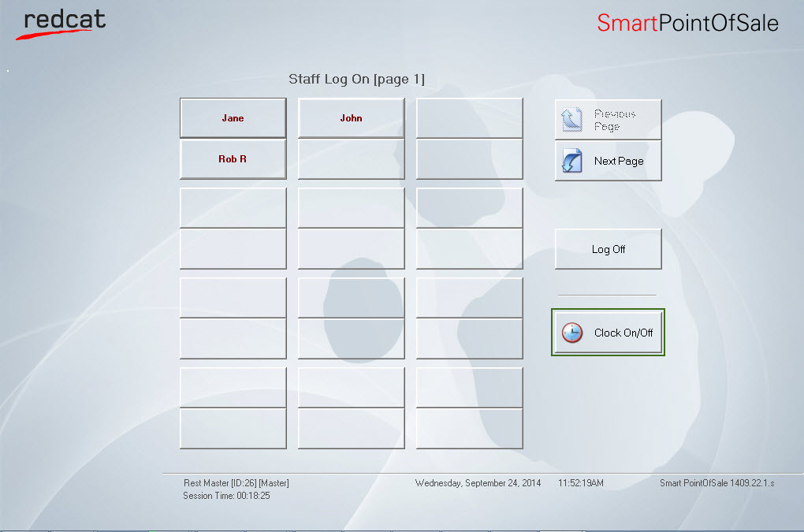Select John from the staff list
The image size is (804, 532).
tap(351, 118)
